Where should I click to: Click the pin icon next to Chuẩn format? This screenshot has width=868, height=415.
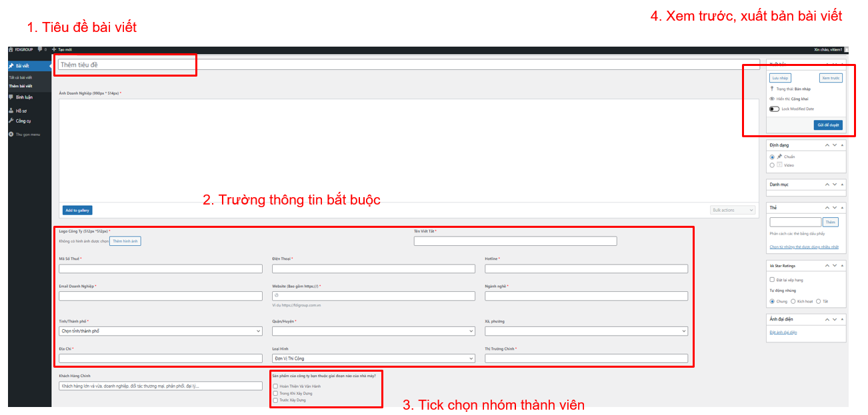(780, 157)
